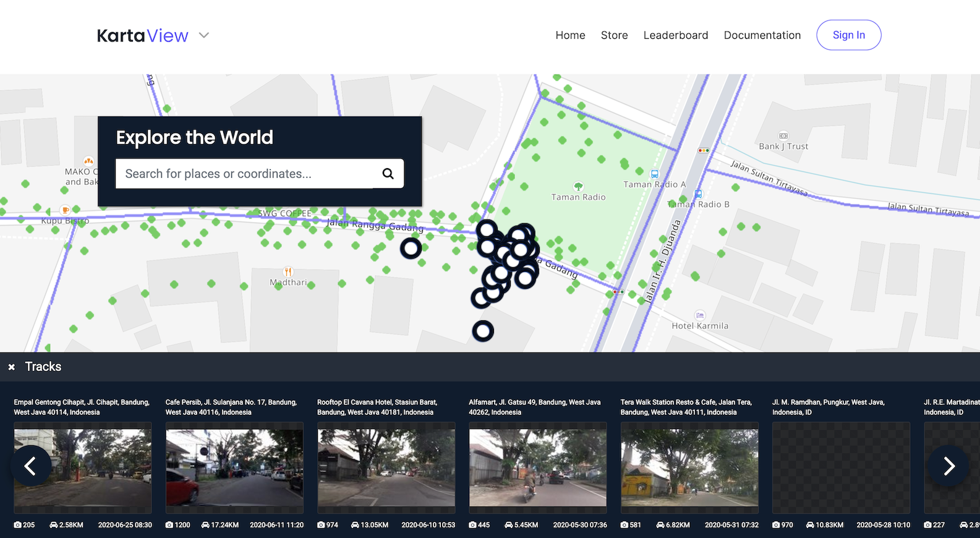Open the Tera Walk Station Resto track thumbnail
980x538 pixels.
tap(689, 468)
